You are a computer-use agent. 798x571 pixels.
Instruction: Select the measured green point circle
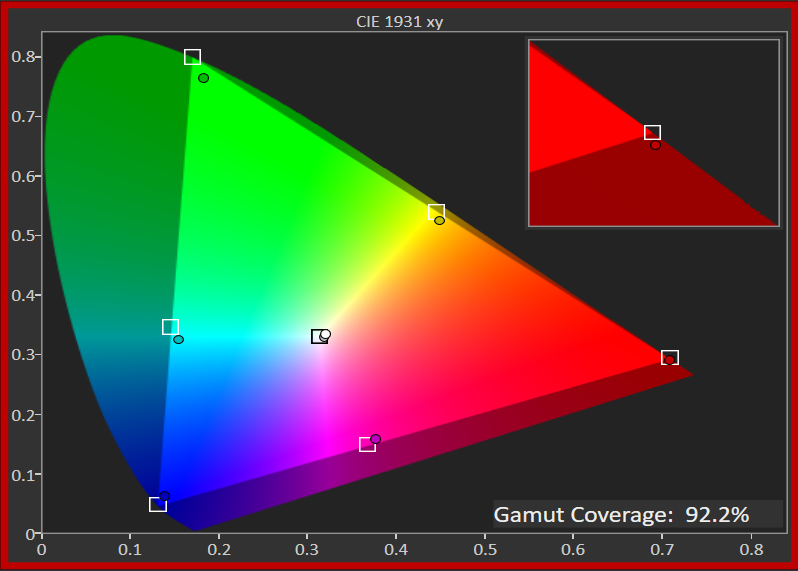click(x=203, y=78)
